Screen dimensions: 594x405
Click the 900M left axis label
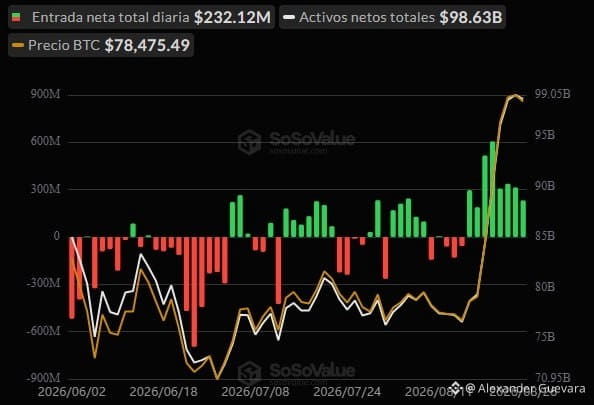coord(45,94)
